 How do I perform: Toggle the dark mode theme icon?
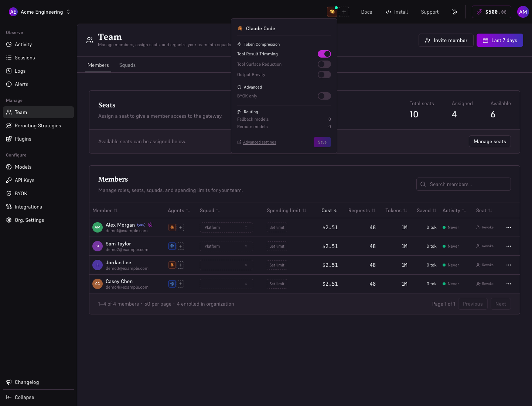tap(454, 12)
